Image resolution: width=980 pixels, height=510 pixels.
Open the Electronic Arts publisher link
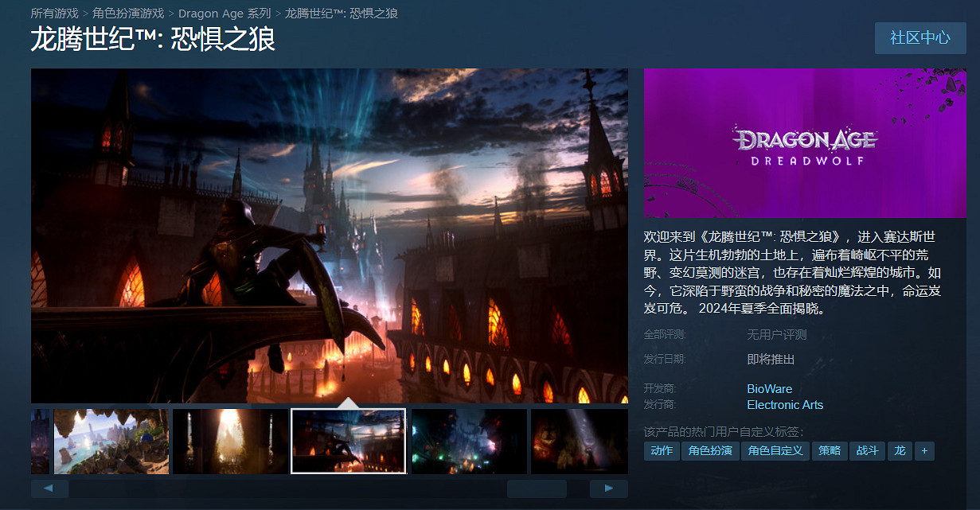pyautogui.click(x=785, y=404)
